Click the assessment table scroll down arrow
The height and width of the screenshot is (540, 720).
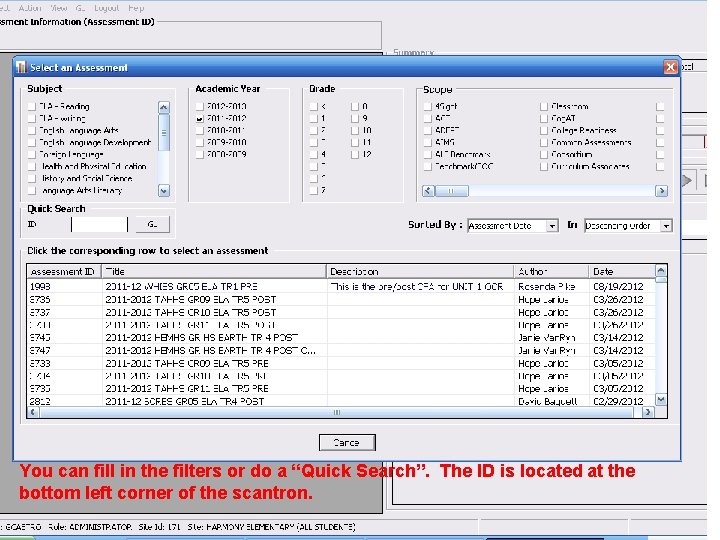coord(661,400)
